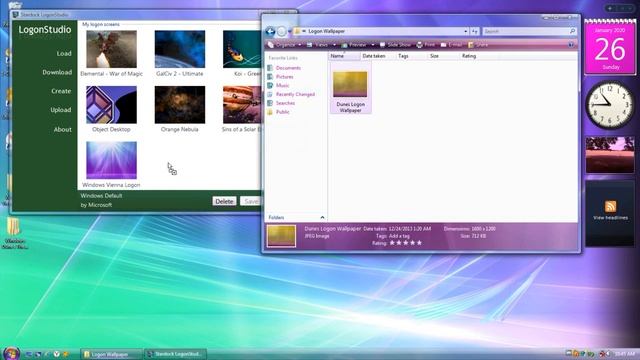Click Add a tag in details pane

(399, 236)
